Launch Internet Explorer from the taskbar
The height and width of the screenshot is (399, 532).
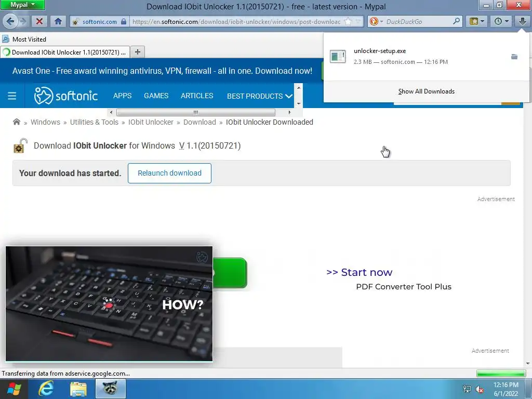click(x=46, y=389)
